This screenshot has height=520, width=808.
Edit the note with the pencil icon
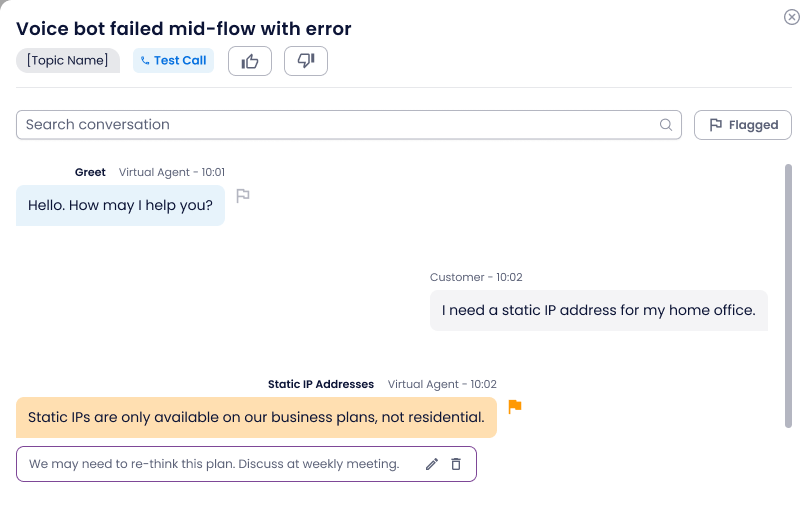pyautogui.click(x=432, y=464)
